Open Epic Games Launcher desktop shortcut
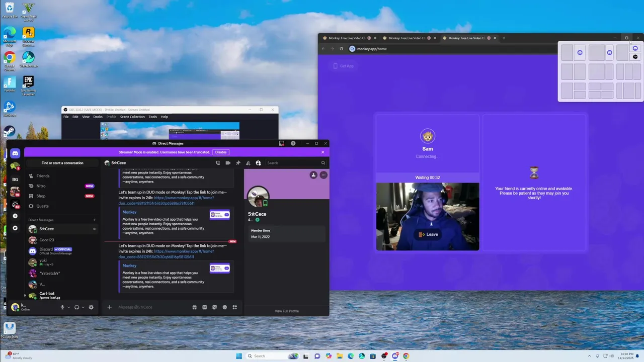 point(28,85)
